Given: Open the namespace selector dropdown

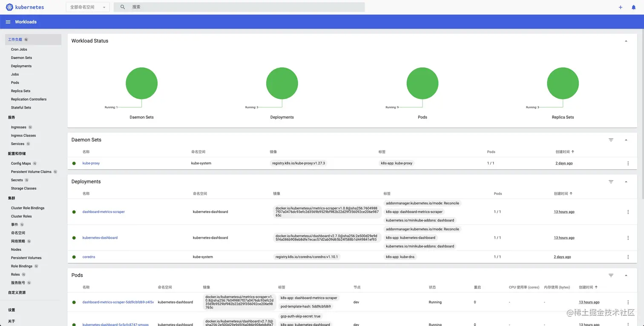Looking at the screenshot, I should pyautogui.click(x=88, y=7).
